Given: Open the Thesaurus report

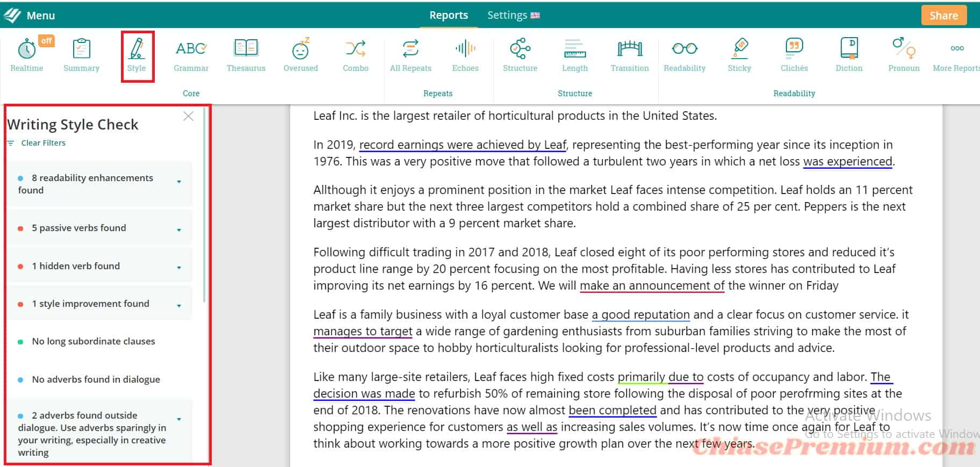Looking at the screenshot, I should tap(246, 55).
